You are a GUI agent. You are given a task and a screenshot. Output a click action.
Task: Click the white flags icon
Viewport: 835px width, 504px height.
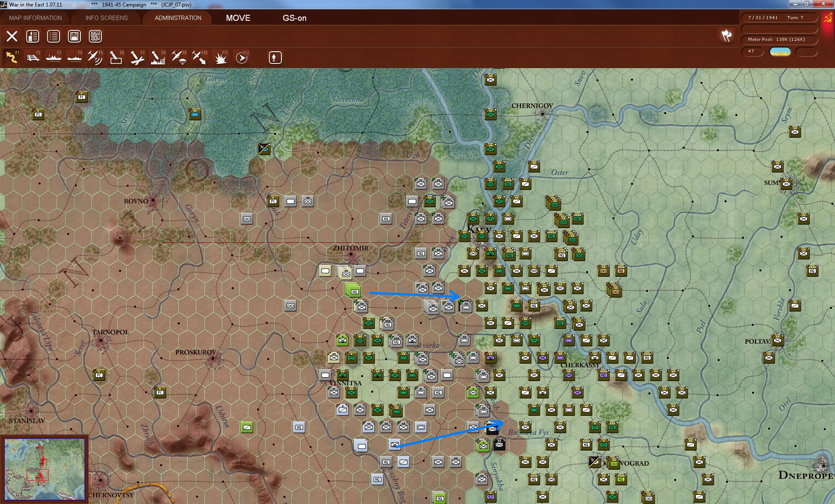726,36
